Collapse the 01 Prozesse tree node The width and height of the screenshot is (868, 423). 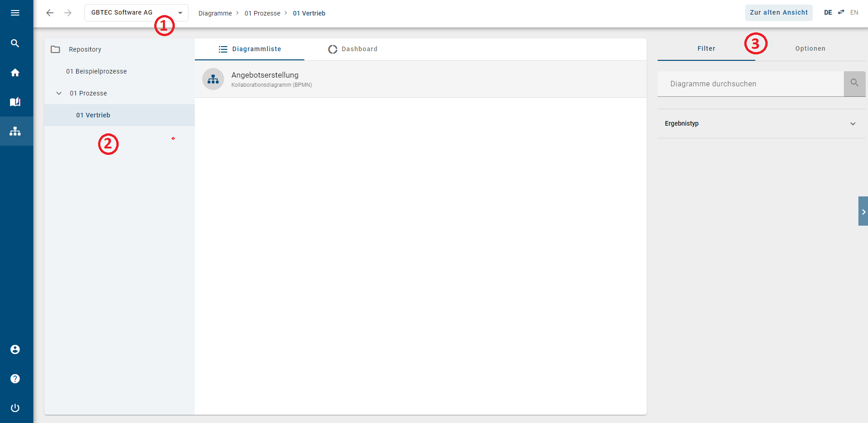click(59, 93)
